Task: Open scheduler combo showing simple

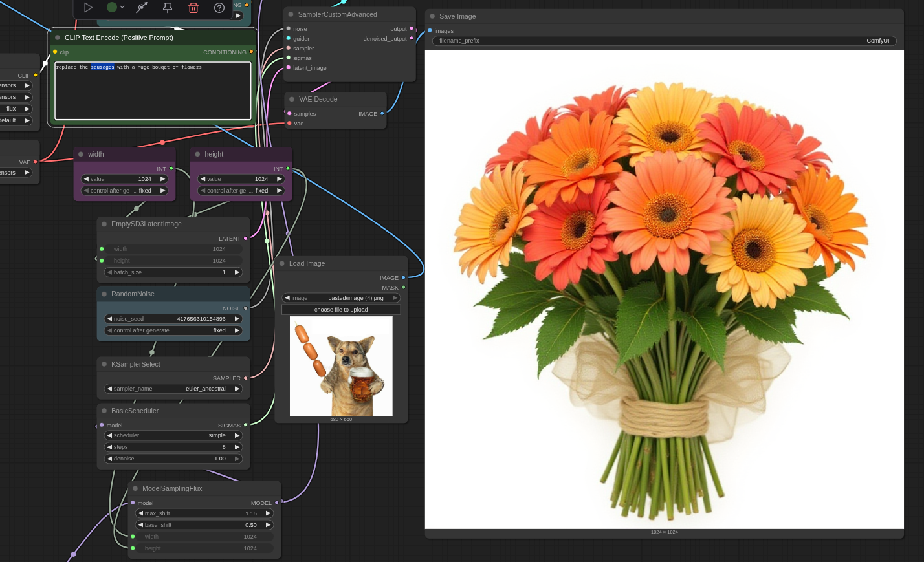Action: (173, 435)
